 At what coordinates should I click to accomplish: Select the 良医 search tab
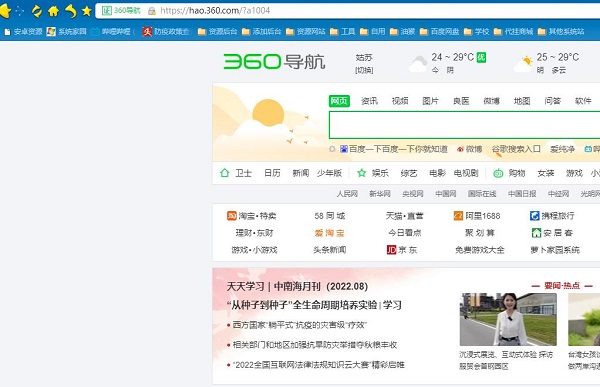pos(461,101)
